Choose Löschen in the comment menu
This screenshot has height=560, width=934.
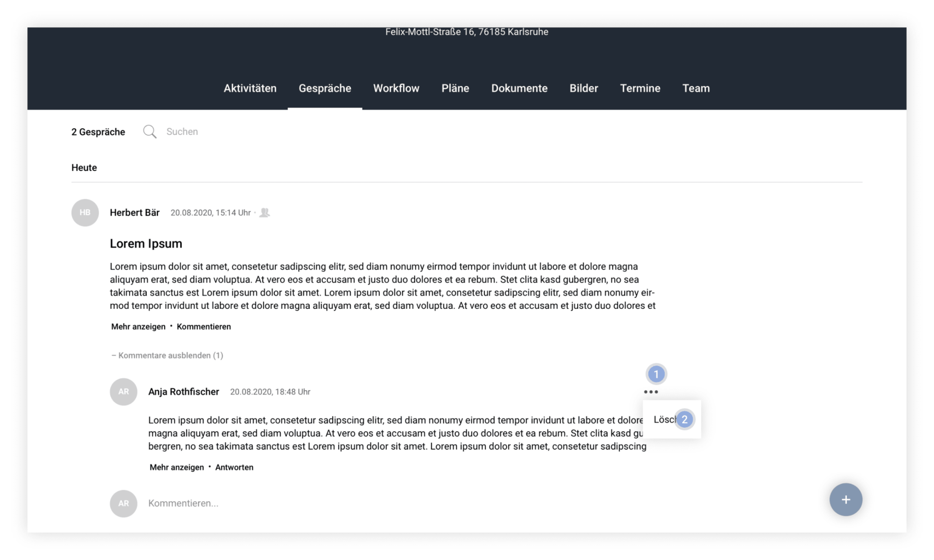[672, 419]
